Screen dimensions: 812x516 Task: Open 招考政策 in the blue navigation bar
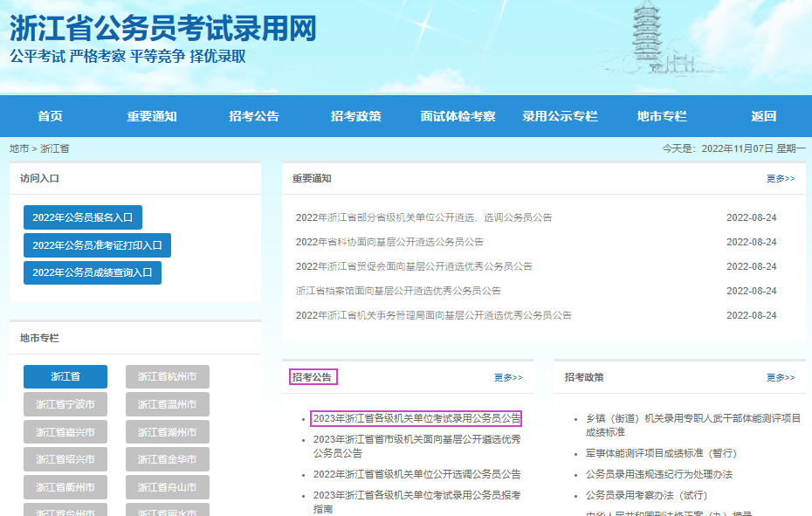coord(355,116)
